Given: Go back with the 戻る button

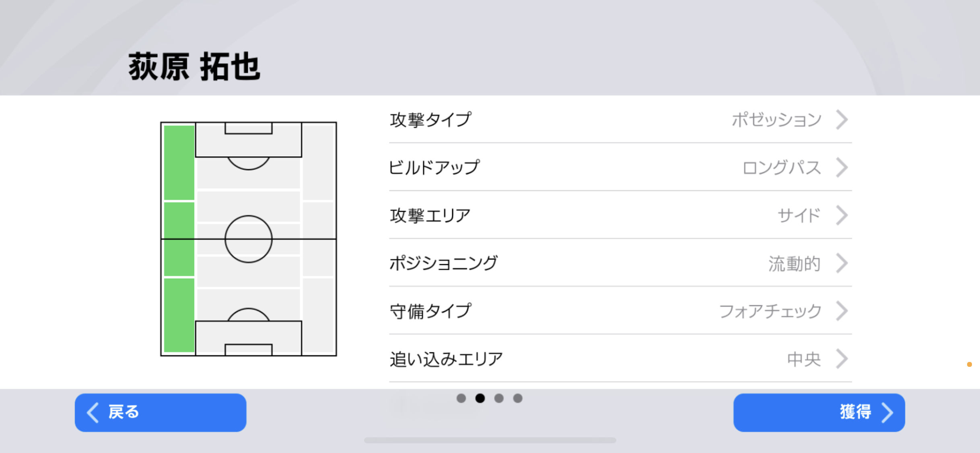Looking at the screenshot, I should 160,412.
